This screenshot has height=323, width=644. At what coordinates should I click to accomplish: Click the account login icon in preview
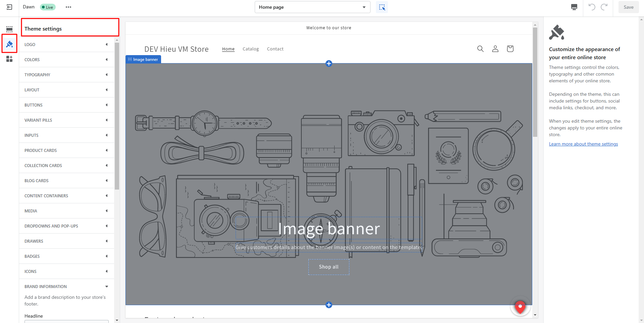pyautogui.click(x=495, y=49)
